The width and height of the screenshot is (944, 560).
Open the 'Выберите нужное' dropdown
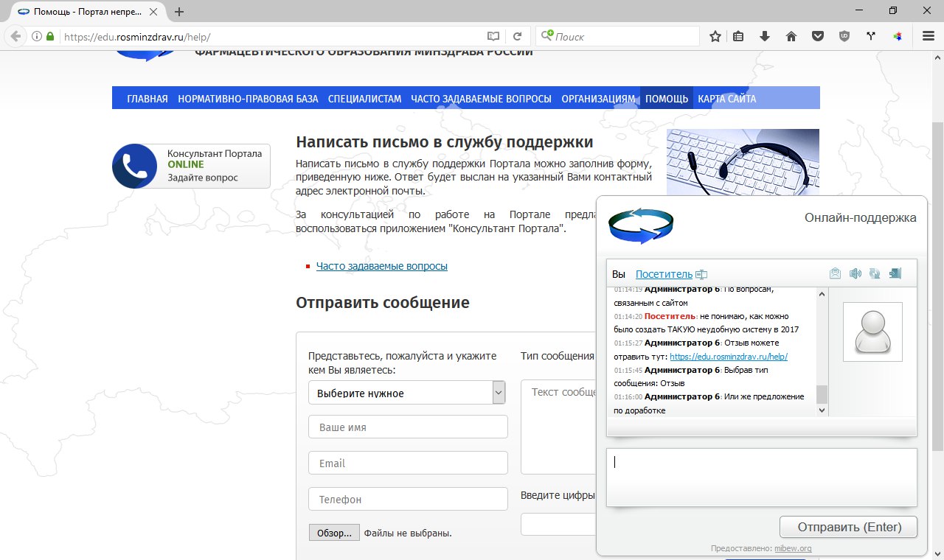[x=407, y=393]
